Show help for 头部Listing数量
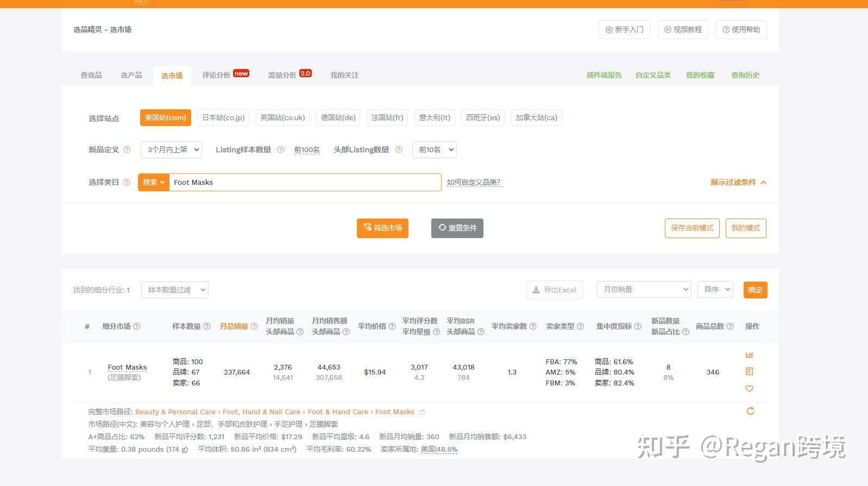Screen dimensions: 868x486 coord(399,150)
